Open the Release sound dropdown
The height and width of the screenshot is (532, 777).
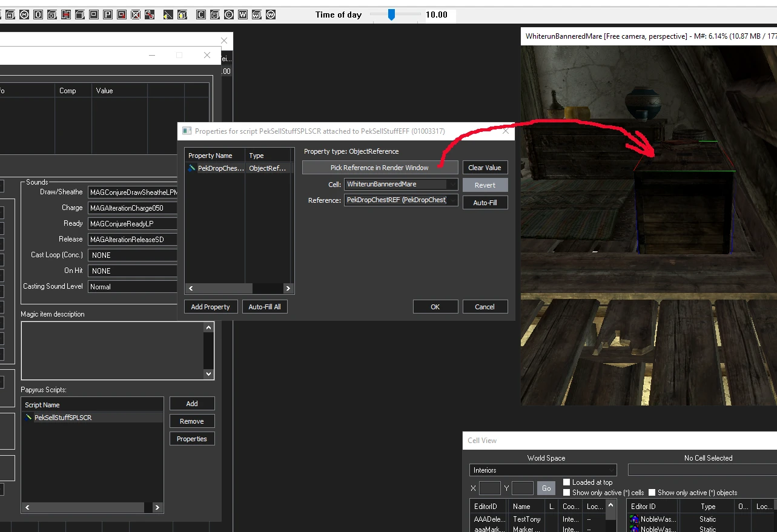coord(132,240)
